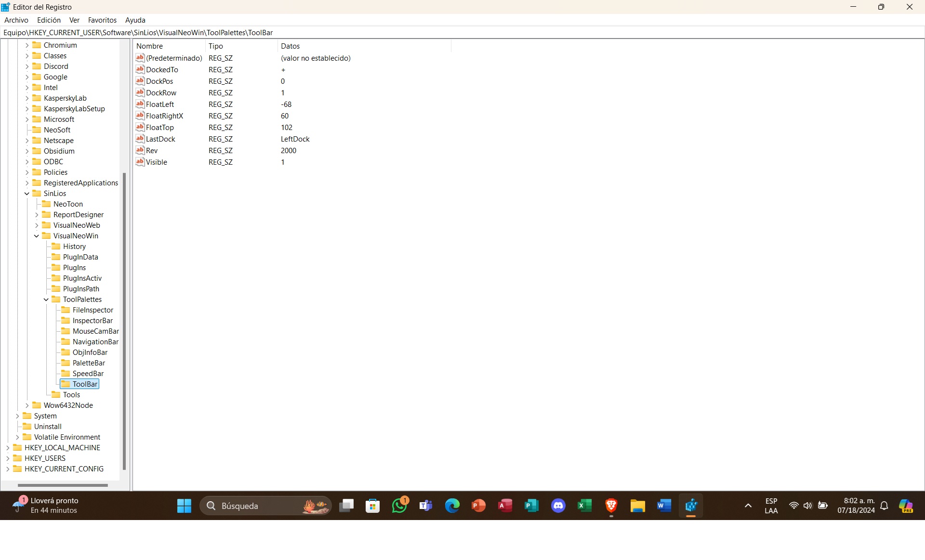This screenshot has height=560, width=925.
Task: Select the Google folder icon
Action: [x=37, y=77]
